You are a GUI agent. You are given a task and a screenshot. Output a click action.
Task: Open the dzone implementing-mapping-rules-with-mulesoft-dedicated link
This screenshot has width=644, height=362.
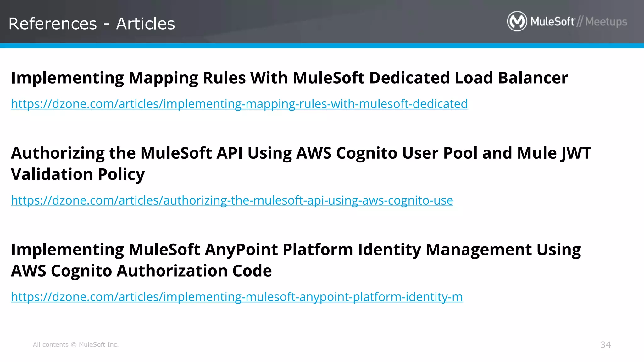[x=239, y=104]
